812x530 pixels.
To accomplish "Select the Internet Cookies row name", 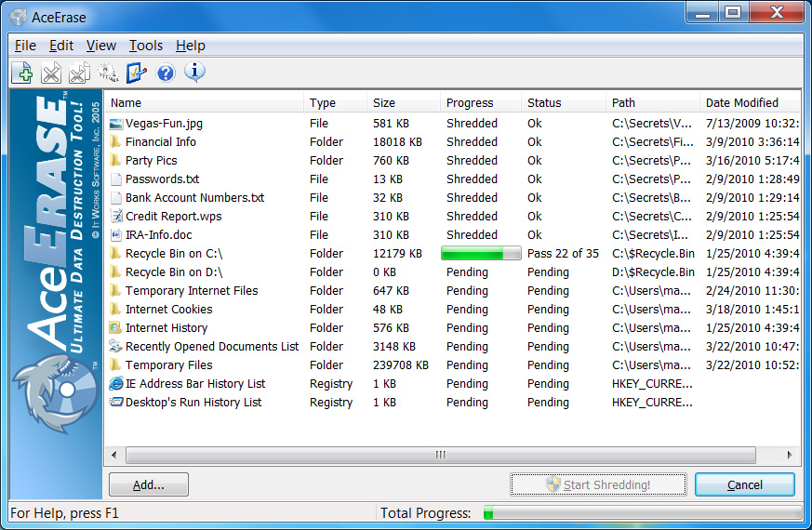I will pyautogui.click(x=169, y=310).
